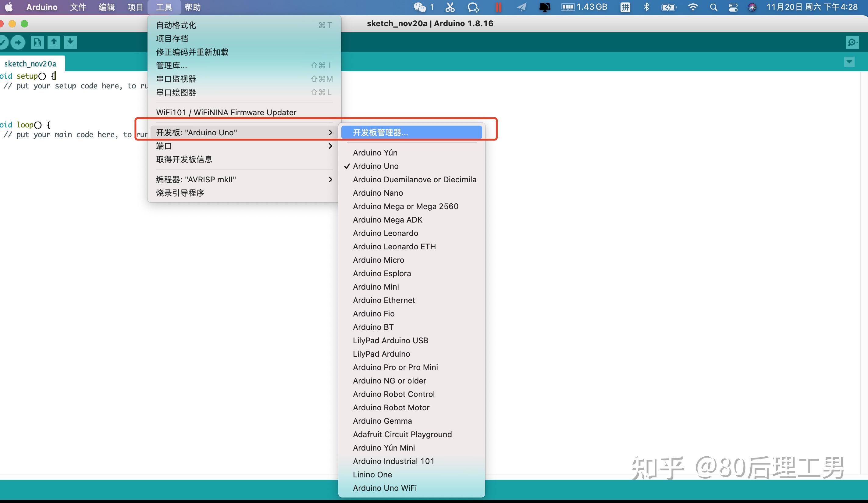Click the Save sketch toolbar icon
The width and height of the screenshot is (868, 503).
70,42
